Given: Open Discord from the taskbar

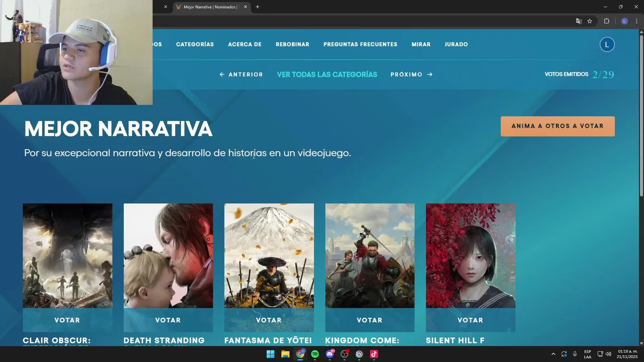Looking at the screenshot, I should click(330, 354).
